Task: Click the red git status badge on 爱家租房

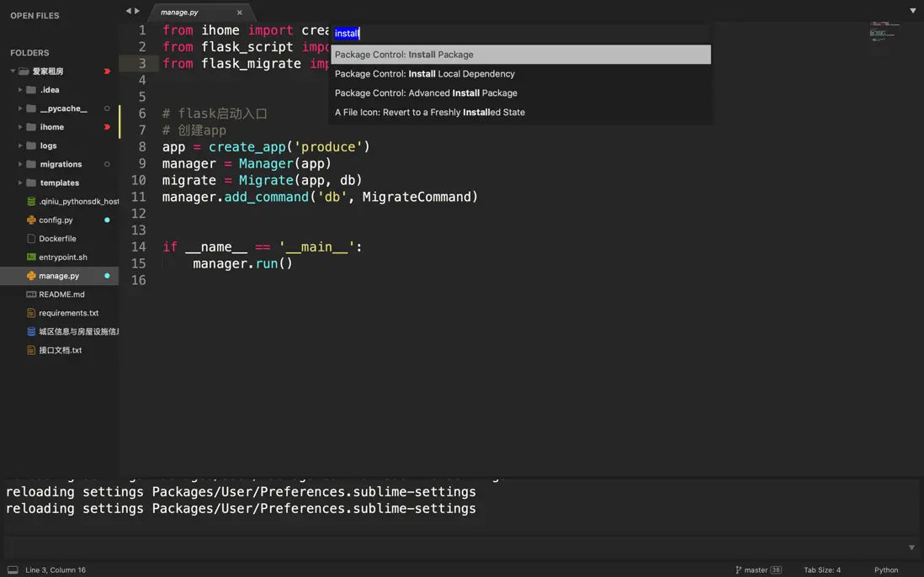Action: 107,71
